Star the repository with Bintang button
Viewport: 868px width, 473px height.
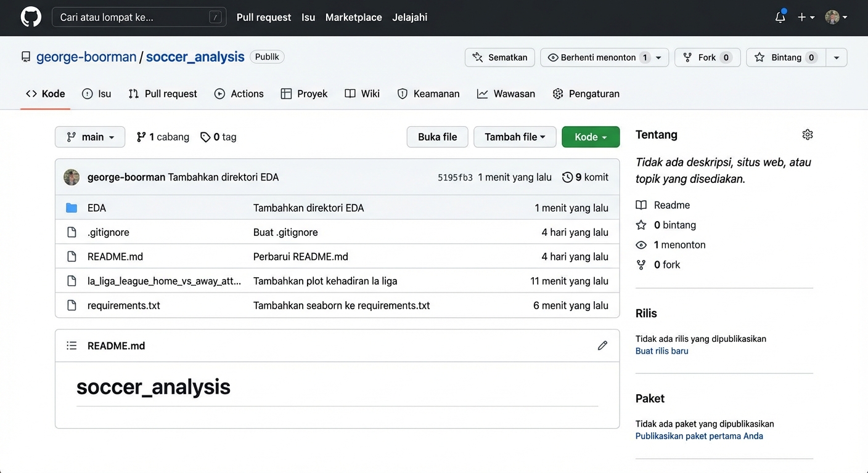pos(786,57)
